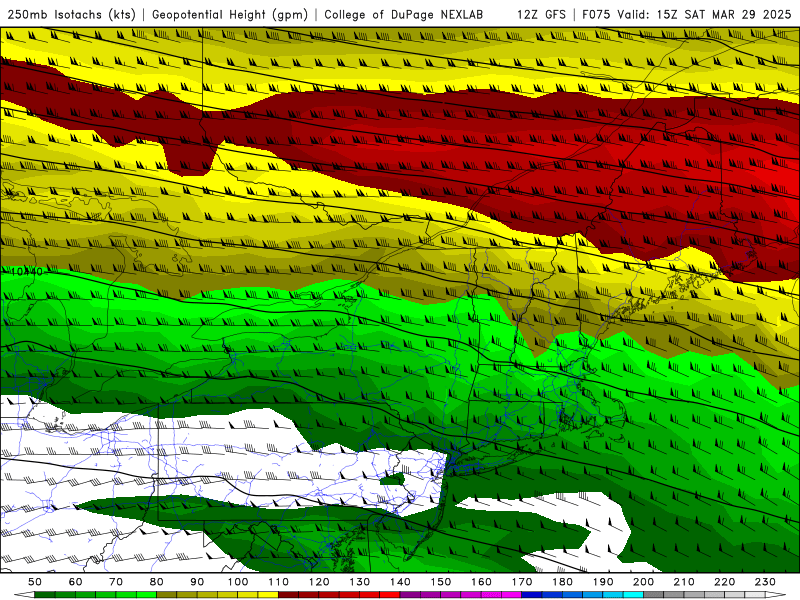The image size is (800, 600).
Task: Click the legend value 140
Action: (400, 582)
